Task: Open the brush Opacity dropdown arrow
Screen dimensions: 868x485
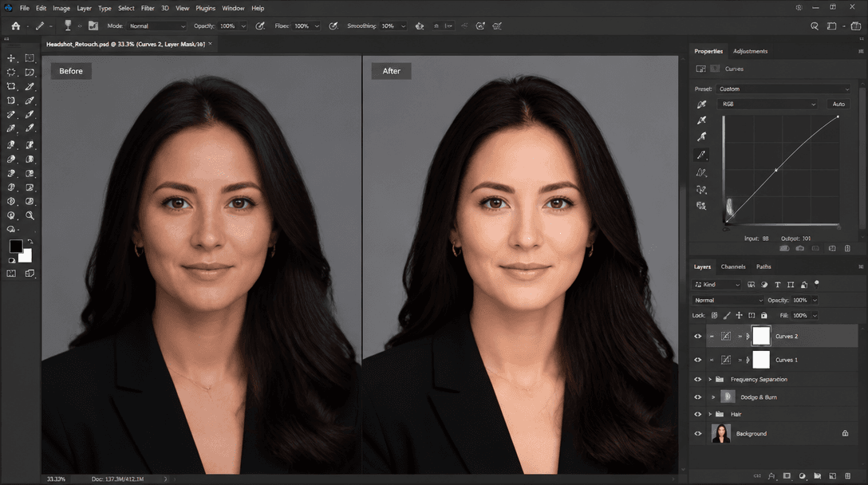Action: click(243, 26)
